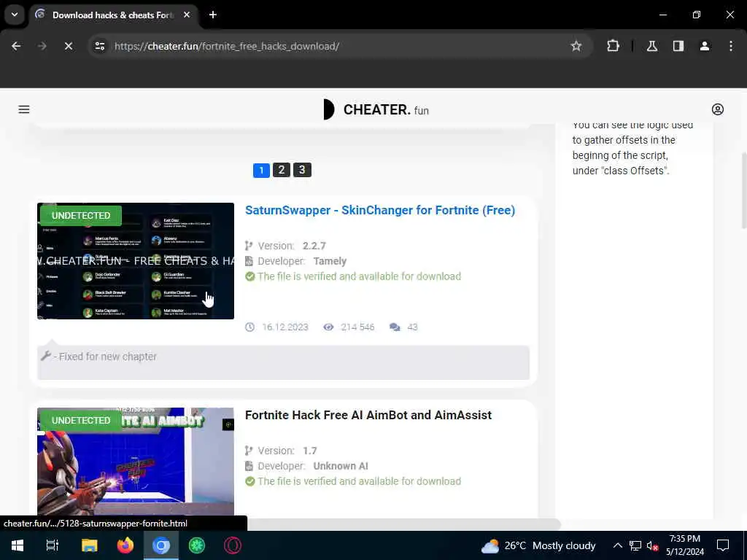Image resolution: width=747 pixels, height=560 pixels.
Task: Select the Download hacks & cheats tab
Action: (x=112, y=15)
